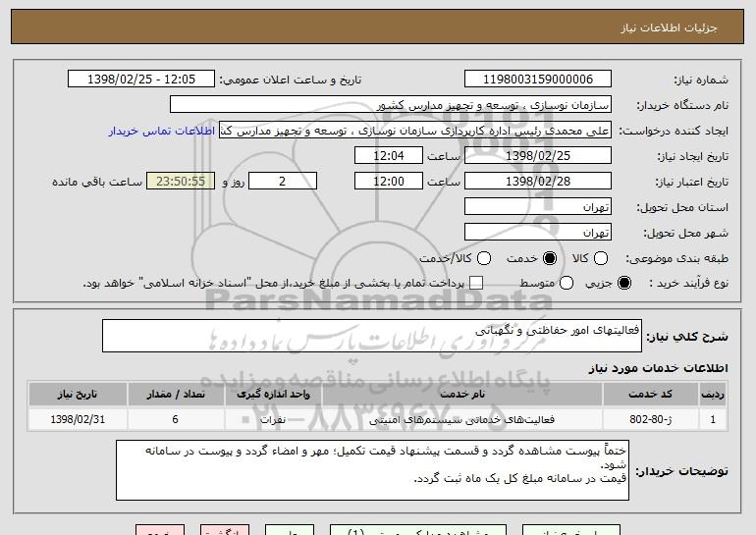Click the طبقه بندی موضوعی label
Screen dimensions: 756x535
[676, 259]
